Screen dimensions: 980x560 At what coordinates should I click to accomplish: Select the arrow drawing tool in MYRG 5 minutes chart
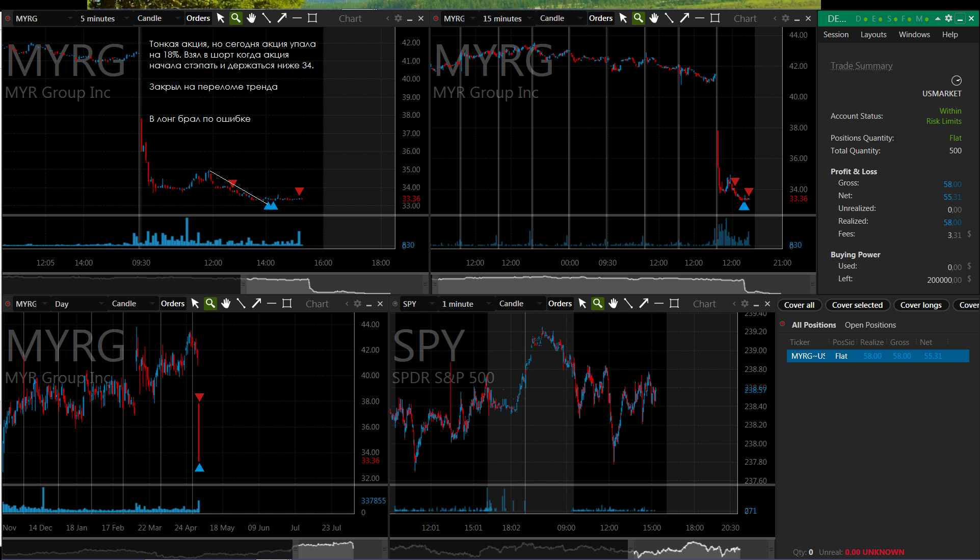click(282, 18)
